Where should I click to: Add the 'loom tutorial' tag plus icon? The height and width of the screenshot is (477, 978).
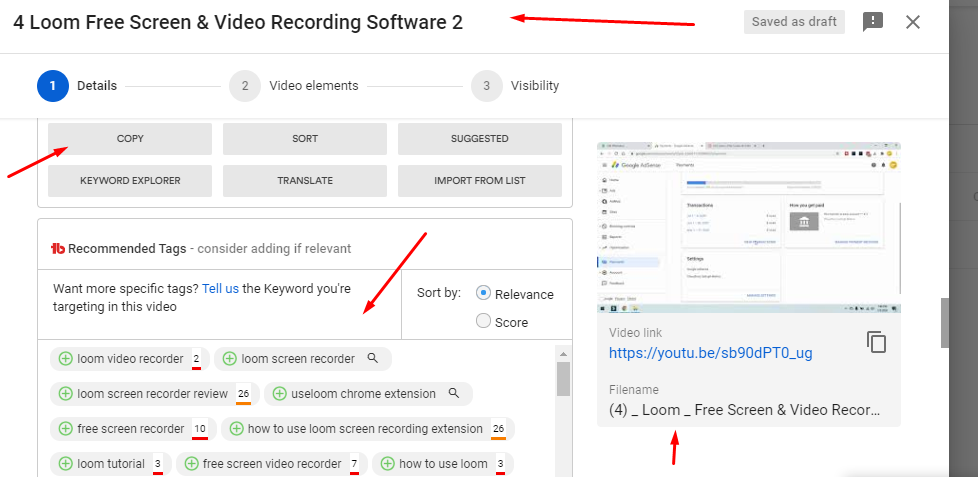point(65,464)
